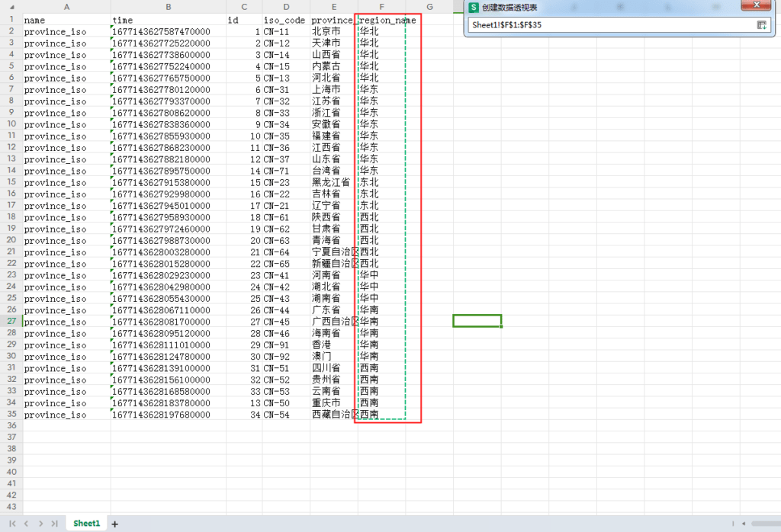Go to first sheet navigation arrow
The width and height of the screenshot is (781, 532).
tap(12, 524)
